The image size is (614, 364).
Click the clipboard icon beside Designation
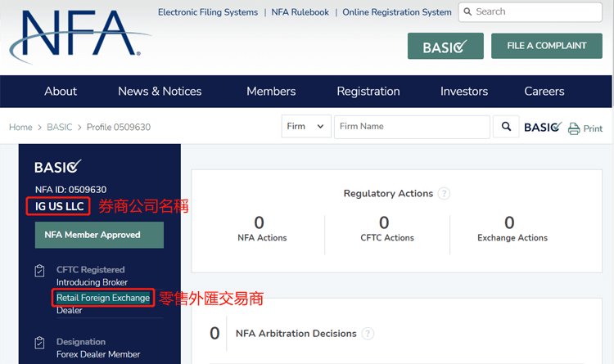pos(39,343)
